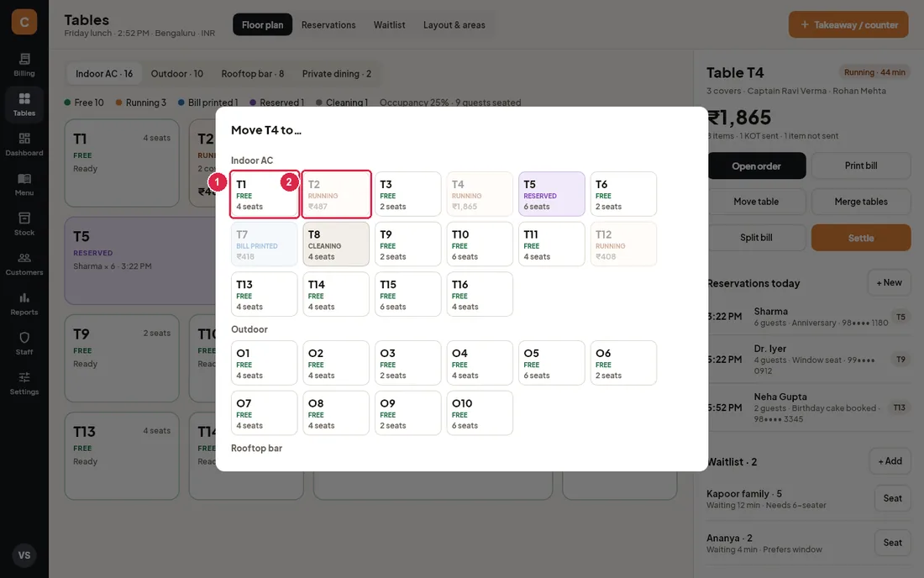Choose outdoor table O3

pyautogui.click(x=407, y=364)
